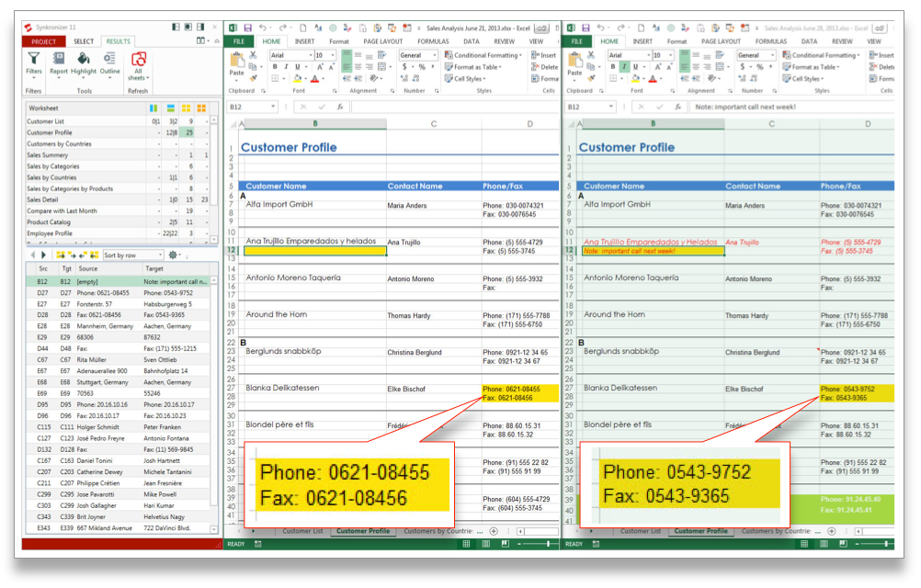Open the Report tool in Synkronizer
Screen dimensions: 921x588
pos(58,64)
